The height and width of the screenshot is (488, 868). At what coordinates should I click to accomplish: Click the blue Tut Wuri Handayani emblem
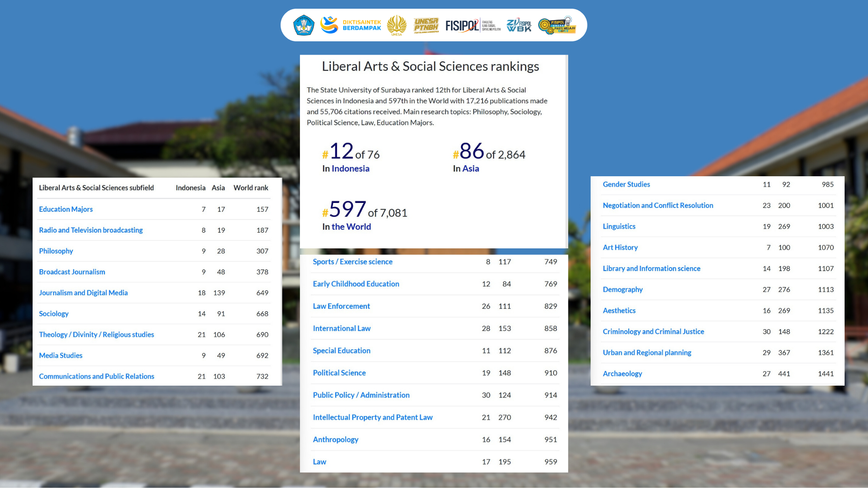click(304, 25)
